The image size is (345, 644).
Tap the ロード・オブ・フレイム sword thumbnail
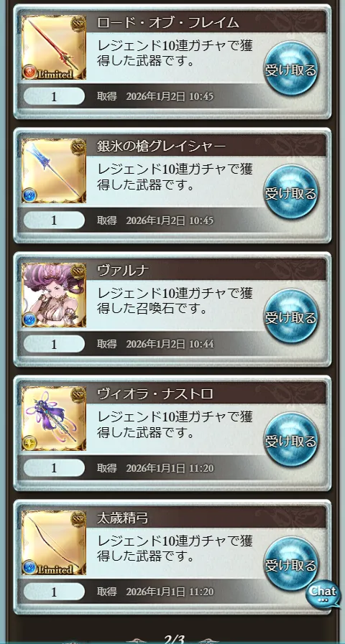(x=54, y=47)
